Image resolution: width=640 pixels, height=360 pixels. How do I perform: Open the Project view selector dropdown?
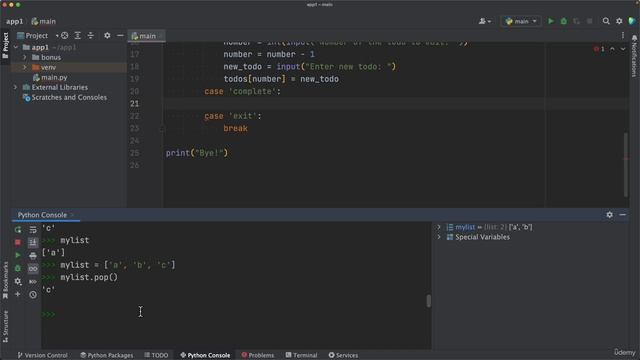point(38,36)
